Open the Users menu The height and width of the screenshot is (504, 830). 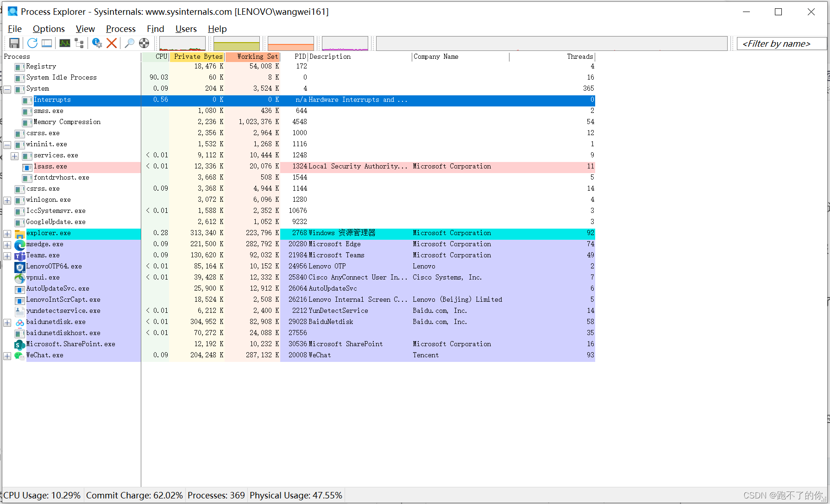tap(186, 29)
